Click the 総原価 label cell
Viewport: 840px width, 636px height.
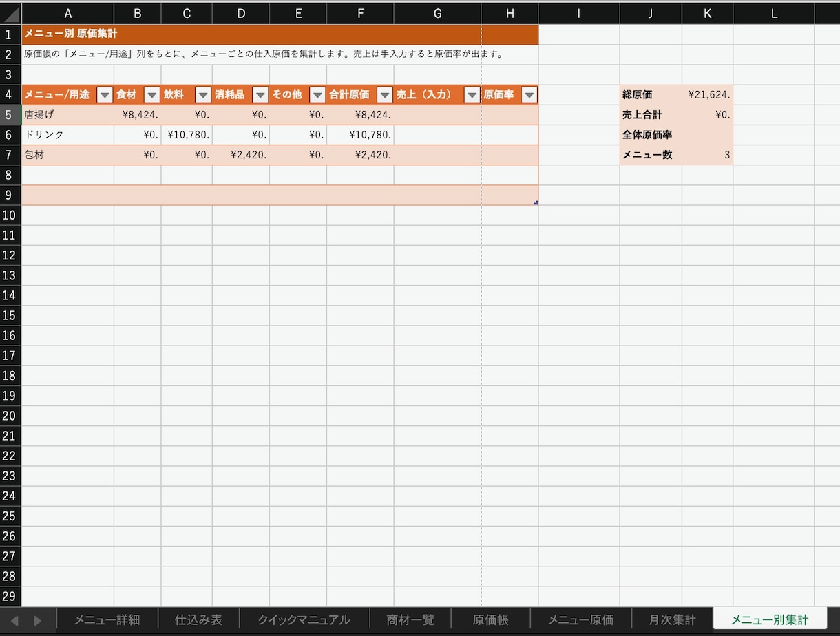[651, 95]
